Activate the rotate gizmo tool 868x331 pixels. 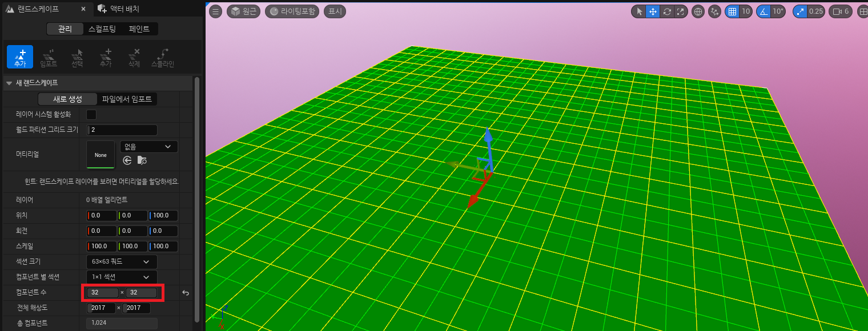pos(666,11)
